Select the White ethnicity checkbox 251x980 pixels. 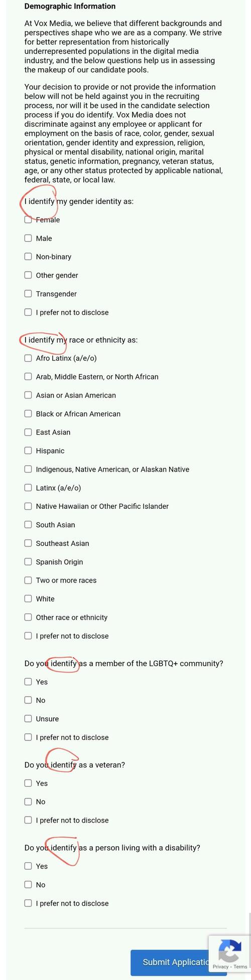click(28, 599)
